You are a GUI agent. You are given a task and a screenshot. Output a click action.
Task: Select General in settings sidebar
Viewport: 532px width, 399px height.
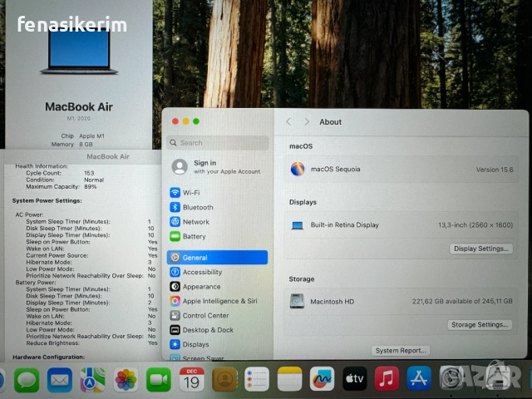point(217,258)
